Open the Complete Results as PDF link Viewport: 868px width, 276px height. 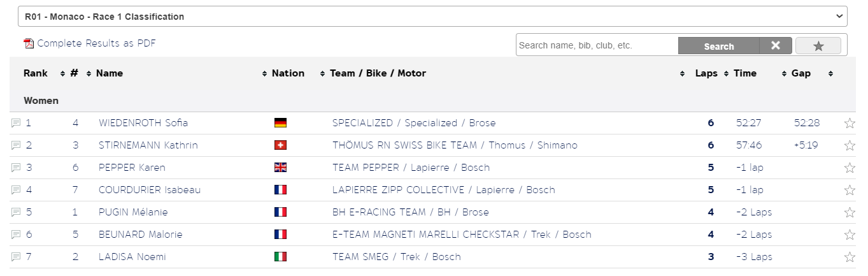[96, 43]
